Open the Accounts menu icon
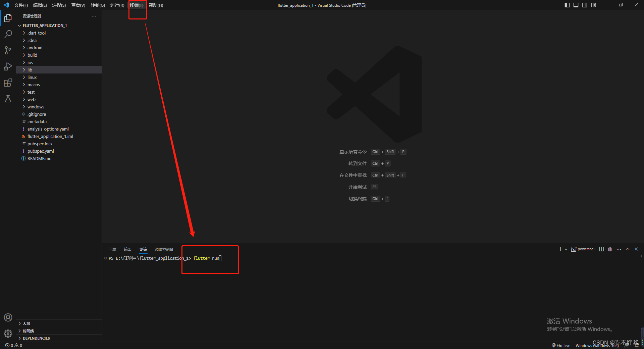This screenshot has height=349, width=644. click(8, 317)
